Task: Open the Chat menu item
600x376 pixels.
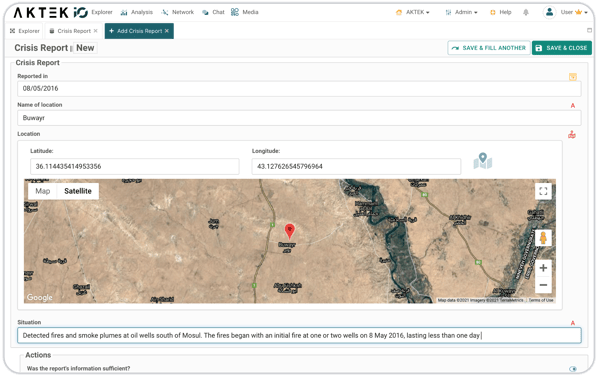Action: click(214, 12)
